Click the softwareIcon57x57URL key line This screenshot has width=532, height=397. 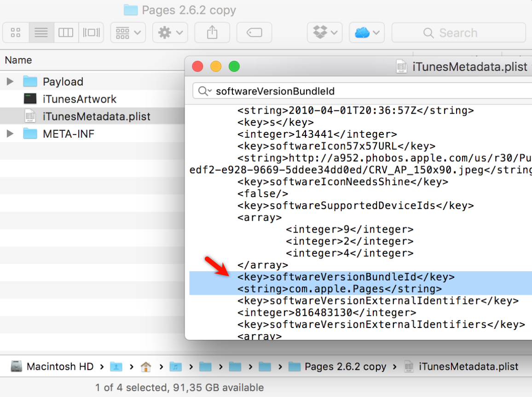[336, 146]
